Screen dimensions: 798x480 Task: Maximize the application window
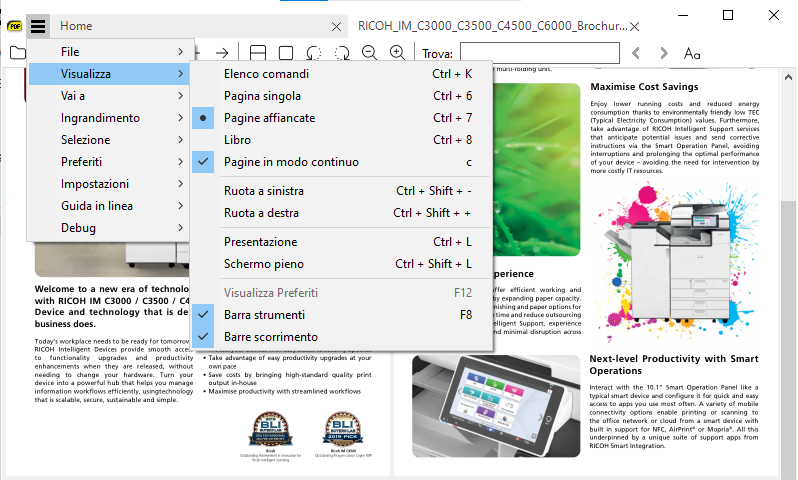[728, 15]
